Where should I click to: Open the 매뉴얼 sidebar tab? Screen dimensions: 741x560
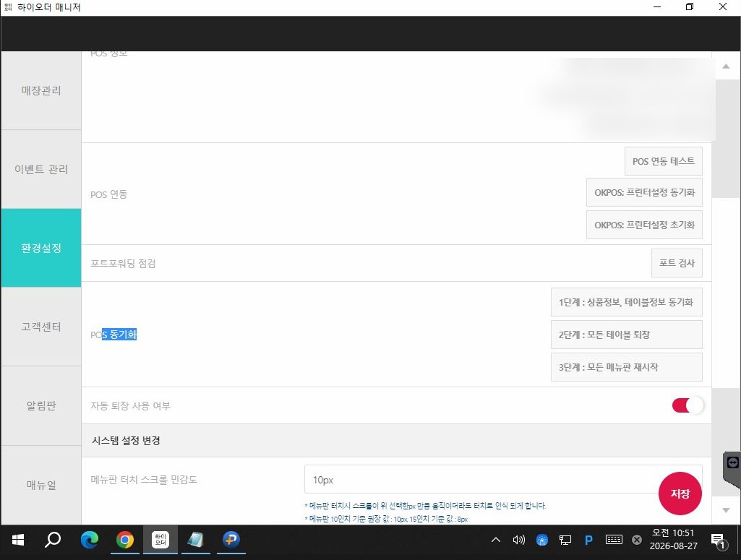[41, 485]
